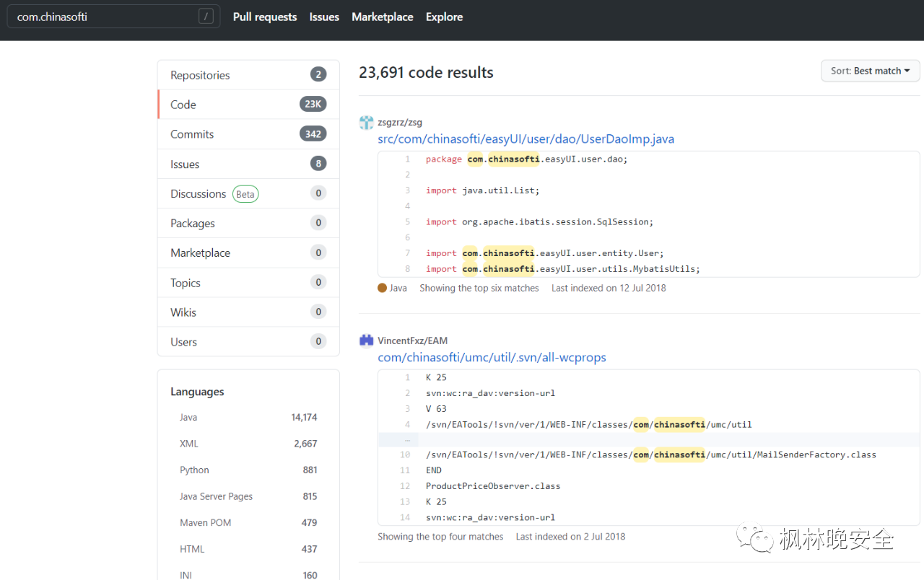Click 'Last indexed on 2 Jul 2018' text

pos(570,537)
